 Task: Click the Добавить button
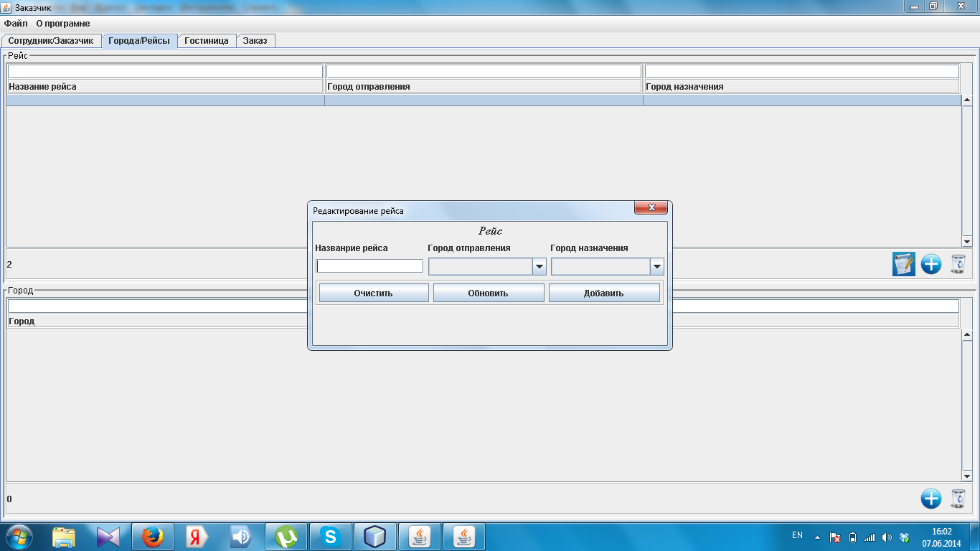pos(604,293)
